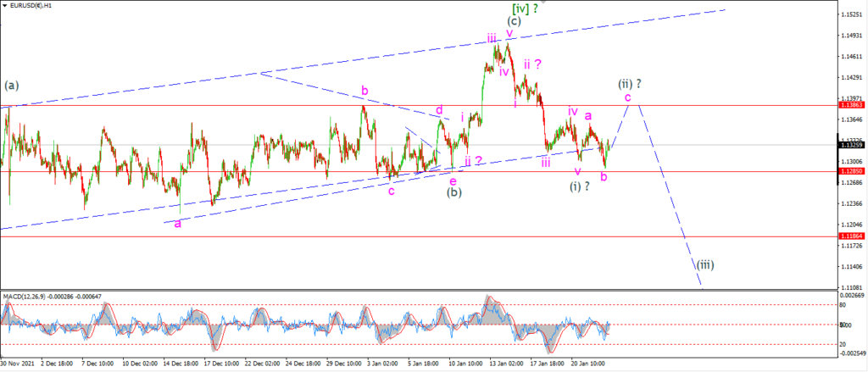Image resolution: width=868 pixels, height=372 pixels.
Task: Open the chart dropdown arrow beside EURUSD
Action: coord(4,4)
